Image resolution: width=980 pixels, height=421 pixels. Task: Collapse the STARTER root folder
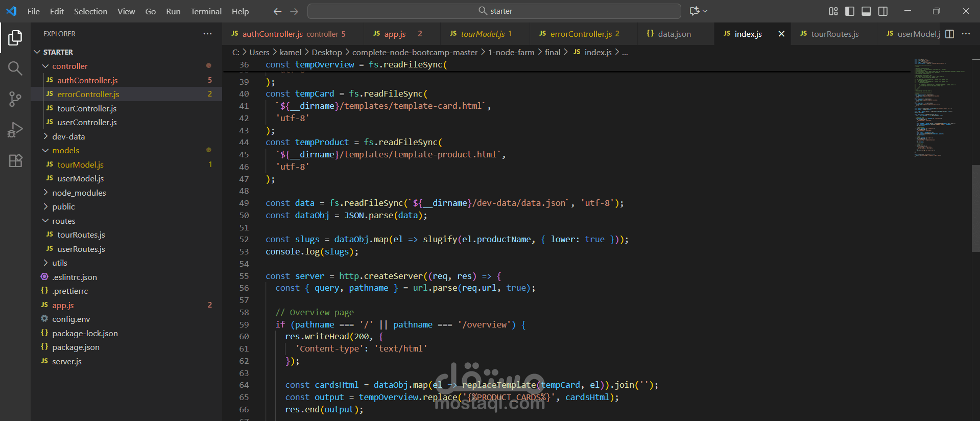point(37,52)
